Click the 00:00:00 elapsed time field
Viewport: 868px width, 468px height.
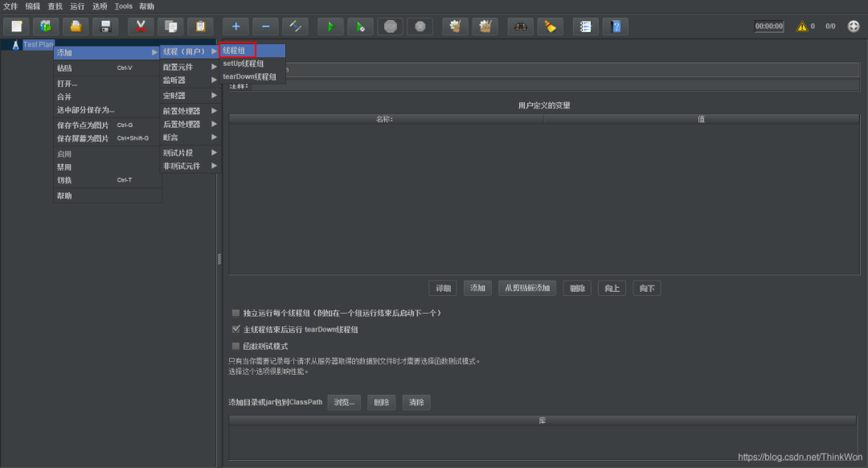[x=769, y=26]
